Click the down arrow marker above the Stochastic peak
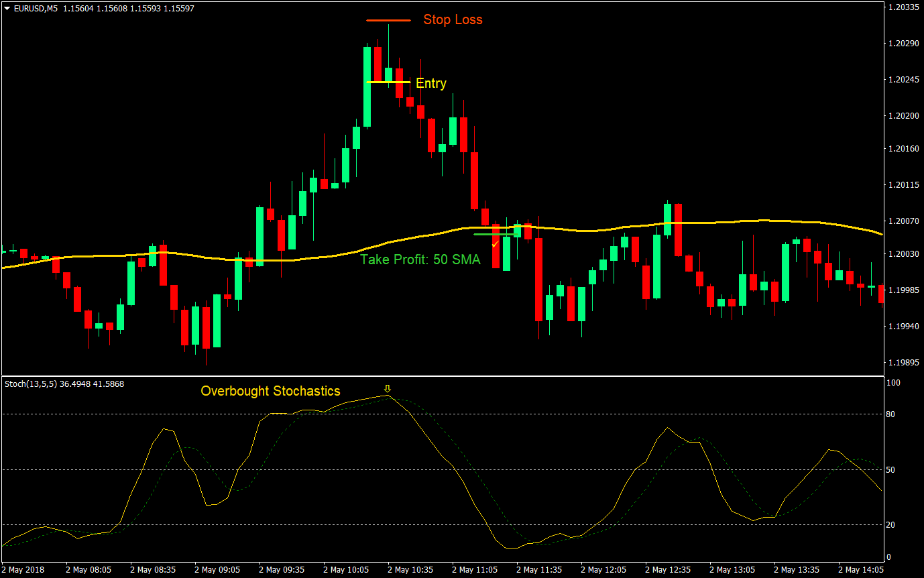 pos(388,388)
